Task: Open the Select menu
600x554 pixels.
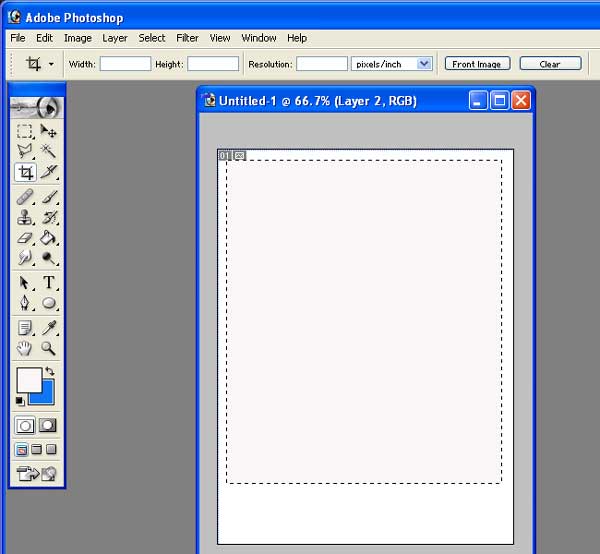Action: coord(152,38)
